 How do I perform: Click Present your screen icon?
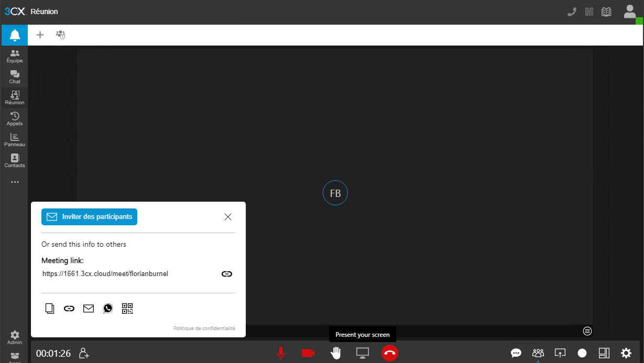[363, 353]
